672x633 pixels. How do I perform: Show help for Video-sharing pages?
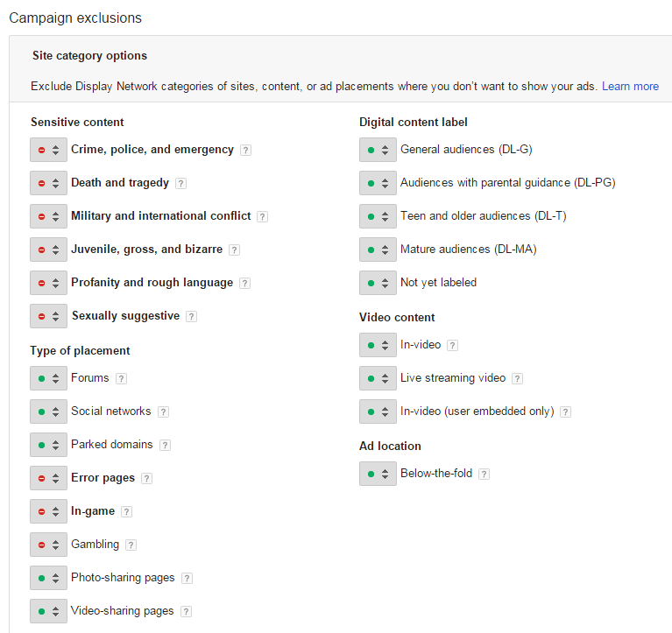186,611
